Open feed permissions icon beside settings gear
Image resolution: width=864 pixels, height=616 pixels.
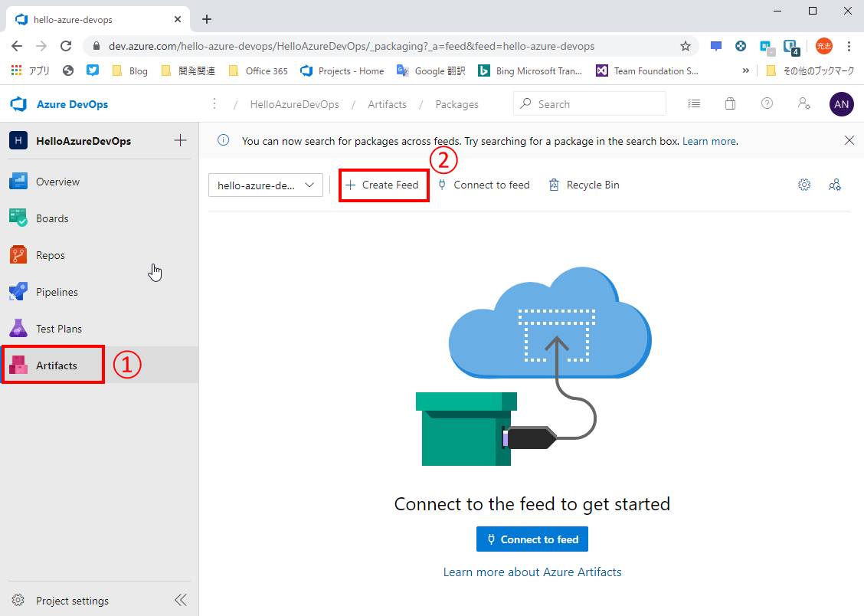pos(834,184)
